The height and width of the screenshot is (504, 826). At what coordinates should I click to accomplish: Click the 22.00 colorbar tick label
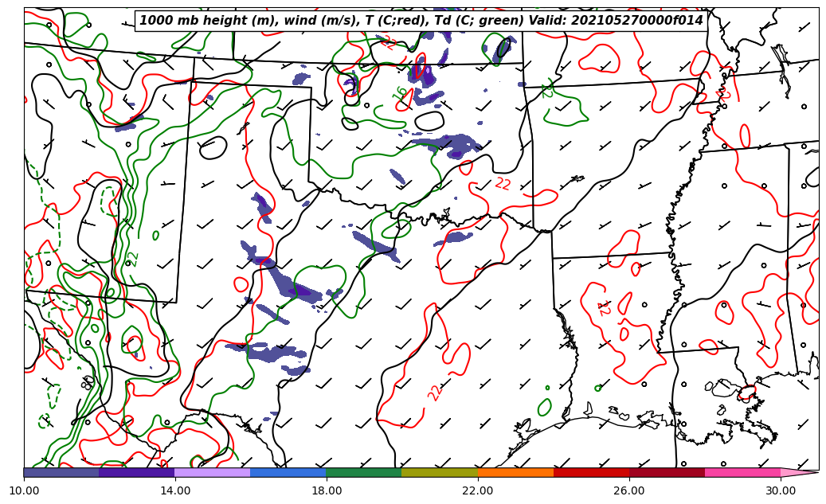pos(478,490)
